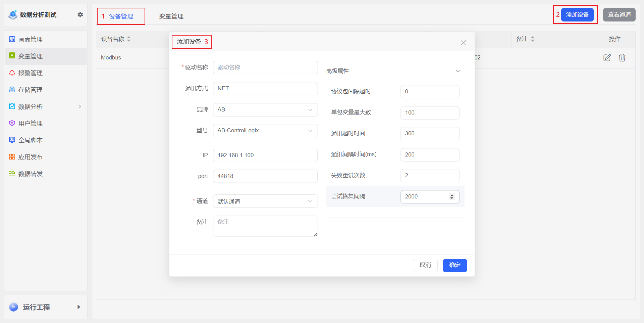
Task: Open the 品牌 dropdown showing AB
Action: point(309,110)
